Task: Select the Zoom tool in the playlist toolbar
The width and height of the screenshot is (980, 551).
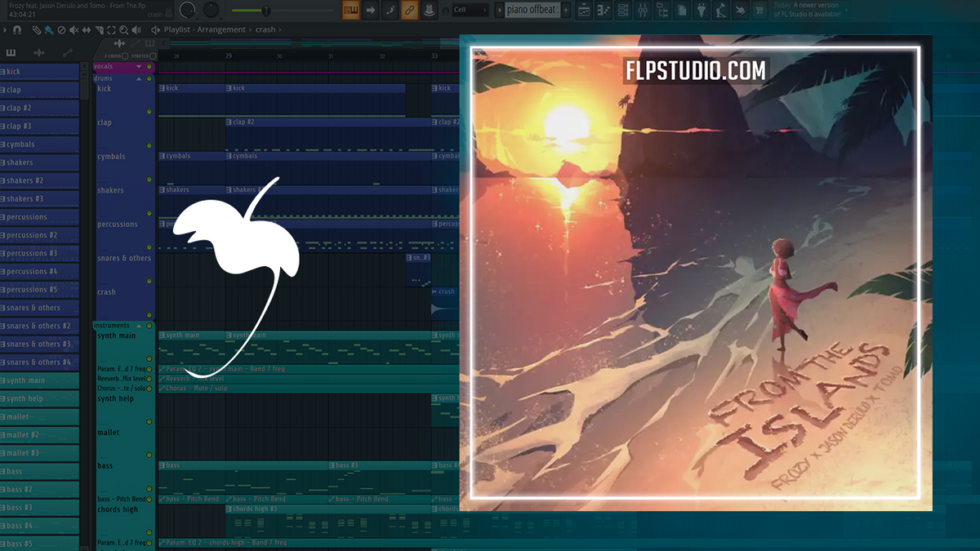Action: click(123, 30)
